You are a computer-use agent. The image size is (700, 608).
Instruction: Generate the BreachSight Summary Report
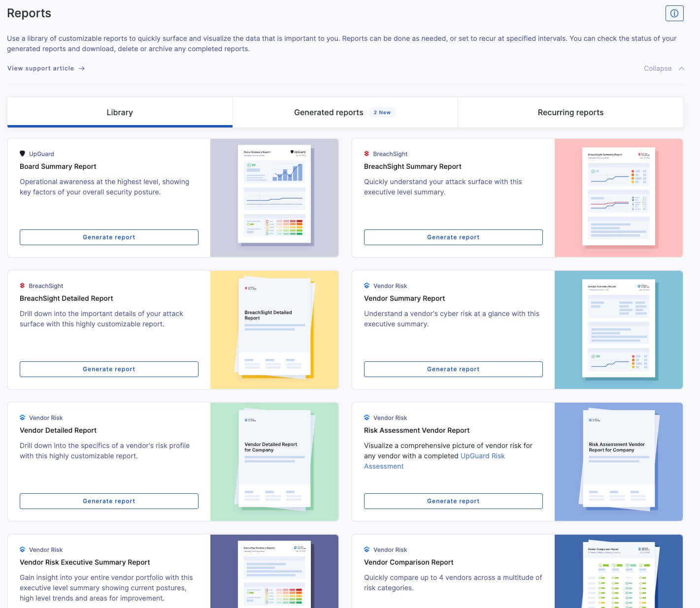(453, 237)
